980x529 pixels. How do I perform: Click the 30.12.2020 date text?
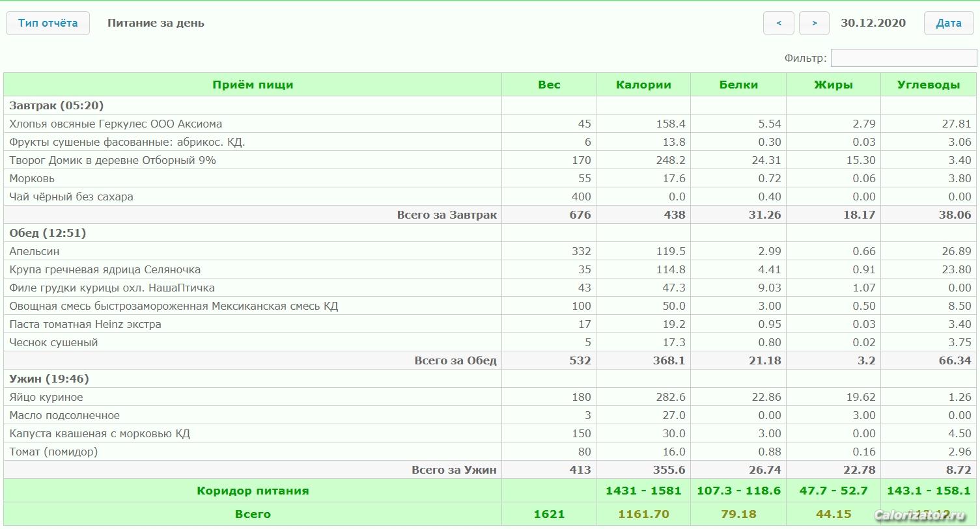coord(873,23)
